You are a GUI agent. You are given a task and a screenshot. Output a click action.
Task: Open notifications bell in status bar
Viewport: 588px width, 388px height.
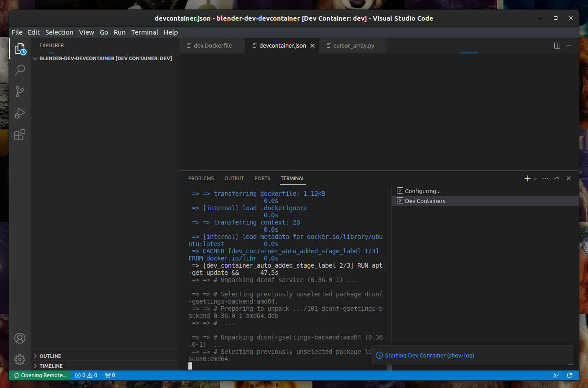pos(570,375)
